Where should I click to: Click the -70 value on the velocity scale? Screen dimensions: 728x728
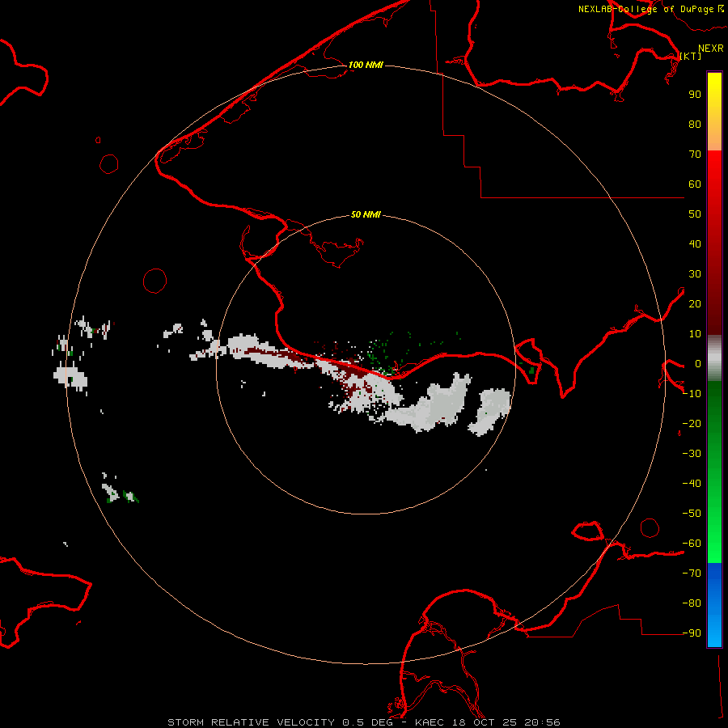tap(692, 574)
